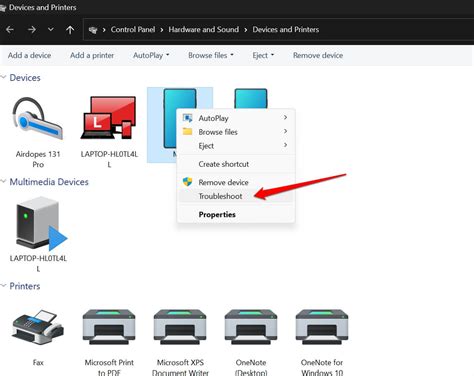Expand Browse files submenu arrow in context menu

[285, 131]
